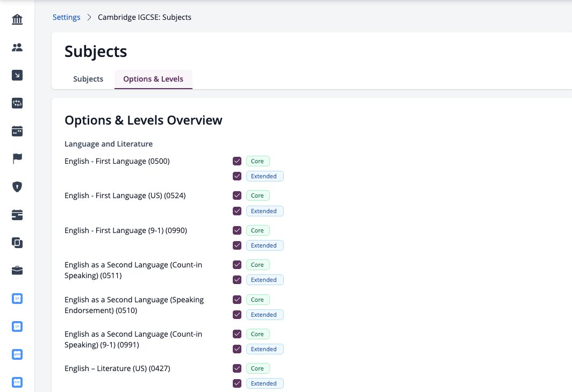Click the 'Options & Levels Overview' heading
Screen dimensions: 572x392
[144, 120]
